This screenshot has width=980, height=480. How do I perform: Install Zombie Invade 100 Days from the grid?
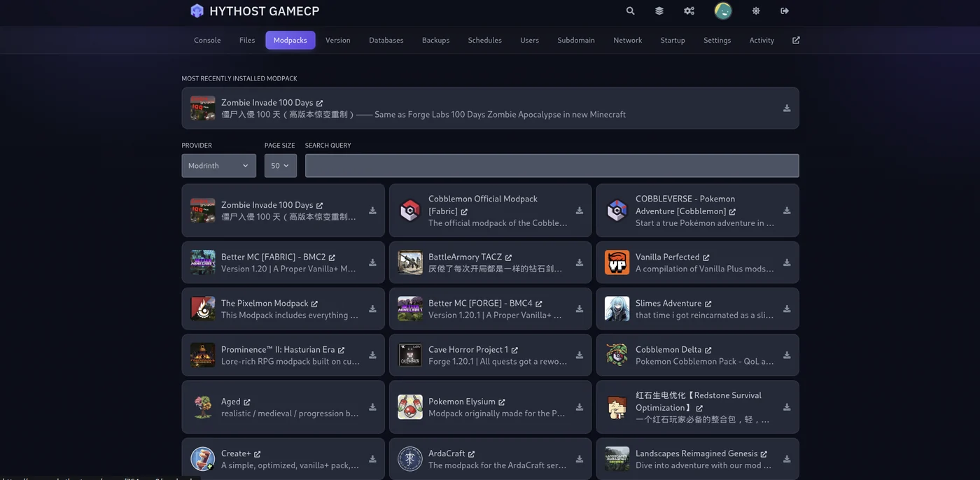tap(372, 211)
